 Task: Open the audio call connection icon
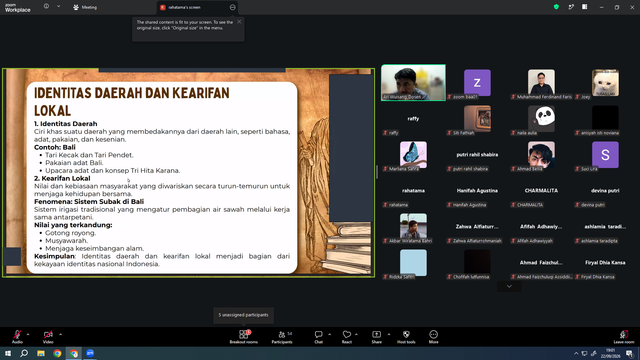tap(571, 7)
